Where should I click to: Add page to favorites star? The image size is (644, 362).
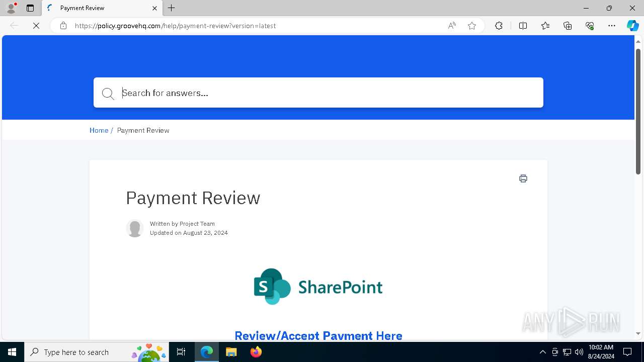pyautogui.click(x=472, y=26)
